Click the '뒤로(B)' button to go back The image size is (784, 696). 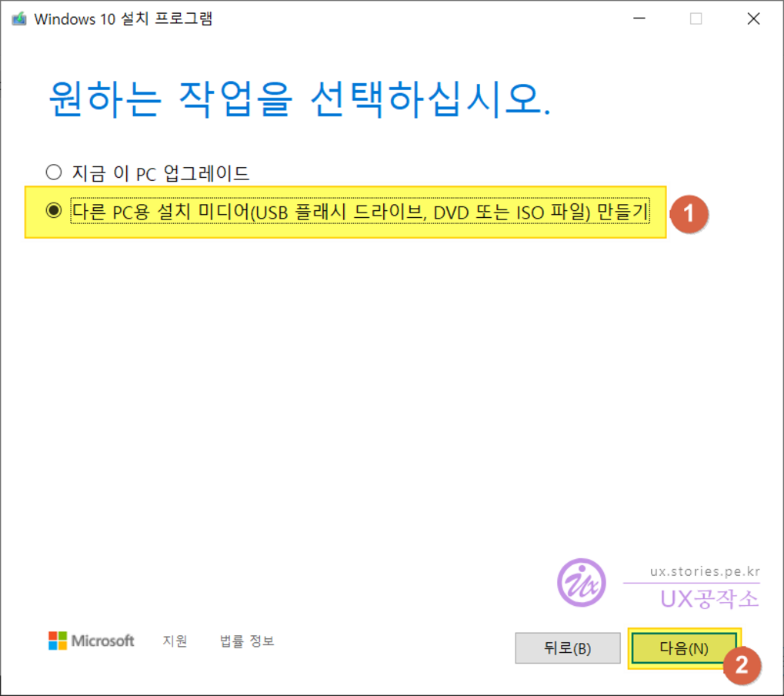pos(567,647)
